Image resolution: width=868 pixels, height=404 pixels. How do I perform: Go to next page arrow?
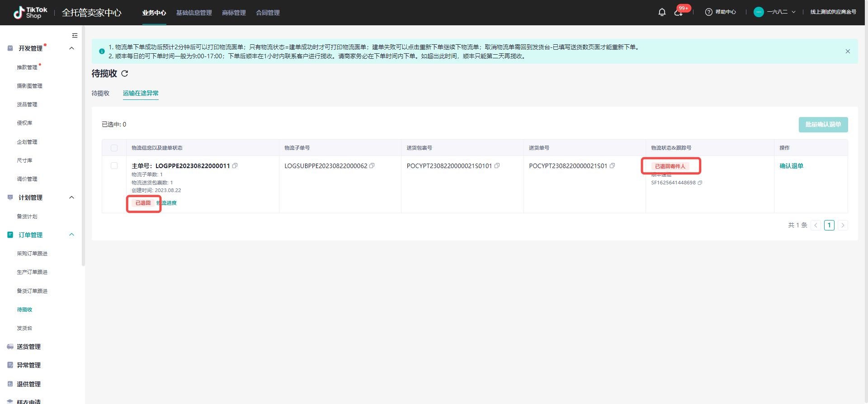843,225
